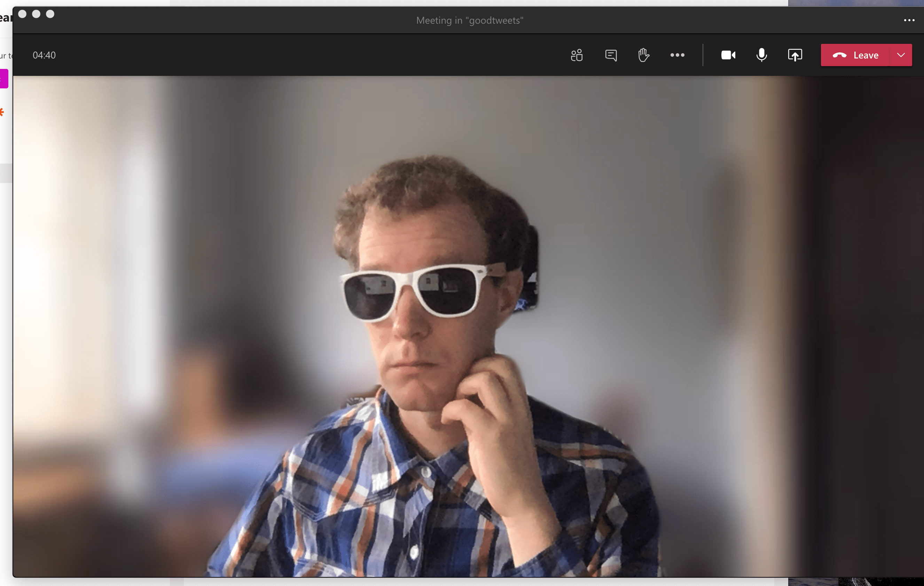Screen dimensions: 924x586
Task: Click the red Leave button
Action: tap(855, 55)
